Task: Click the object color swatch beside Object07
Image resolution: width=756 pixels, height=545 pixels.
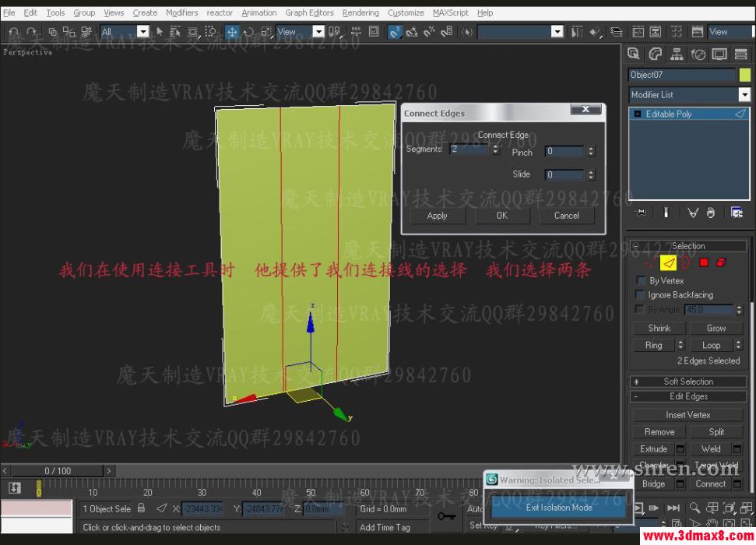Action: pos(745,75)
